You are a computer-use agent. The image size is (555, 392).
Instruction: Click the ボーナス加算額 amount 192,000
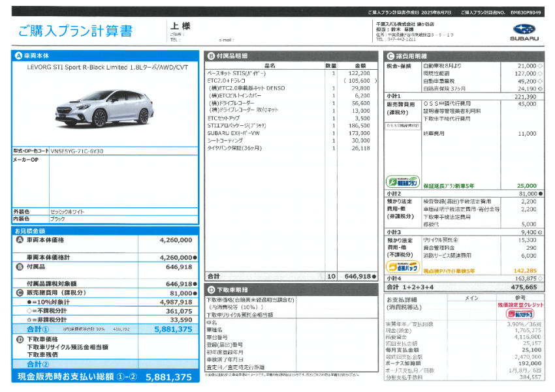[530, 363]
